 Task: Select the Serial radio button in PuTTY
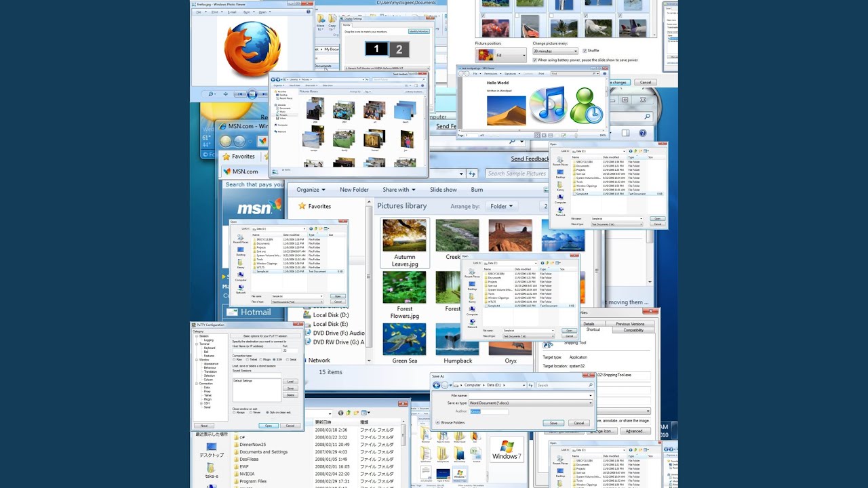[x=288, y=359]
